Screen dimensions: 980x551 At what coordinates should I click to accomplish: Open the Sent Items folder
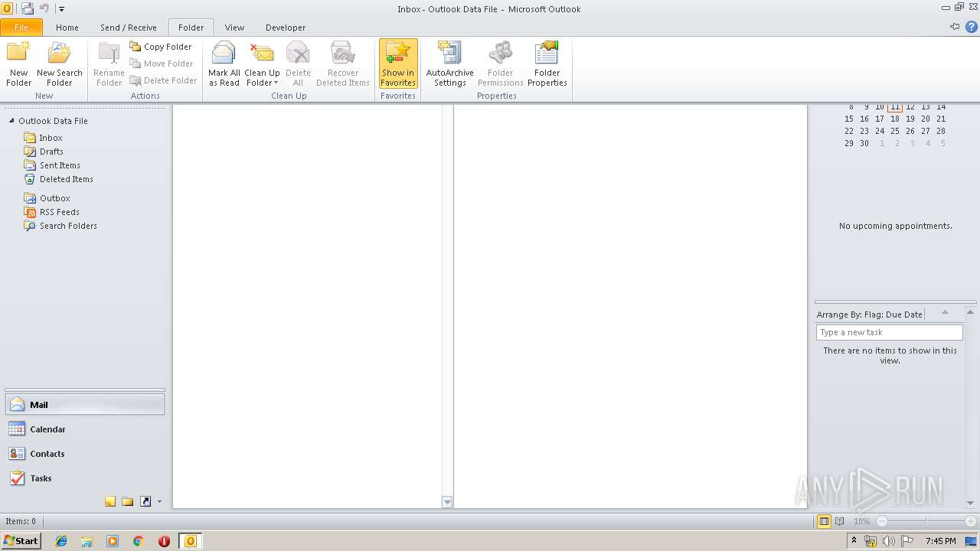click(x=60, y=165)
